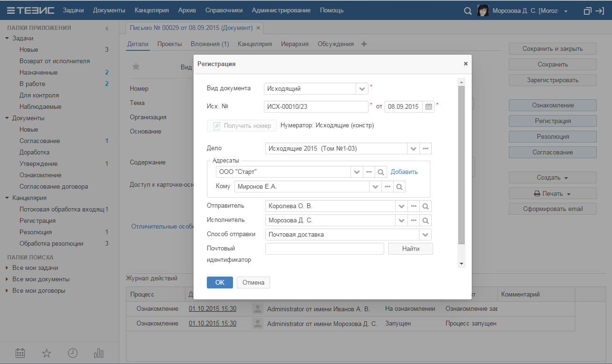This screenshot has height=364, width=612.
Task: Click the star favorites icon in the bottom bar
Action: [x=47, y=353]
